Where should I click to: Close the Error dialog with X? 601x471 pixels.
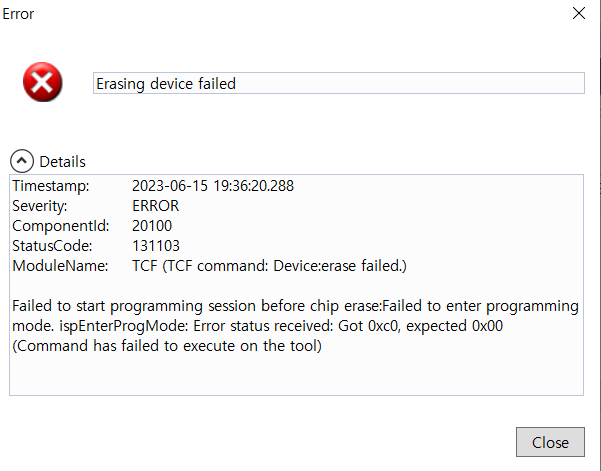[577, 14]
